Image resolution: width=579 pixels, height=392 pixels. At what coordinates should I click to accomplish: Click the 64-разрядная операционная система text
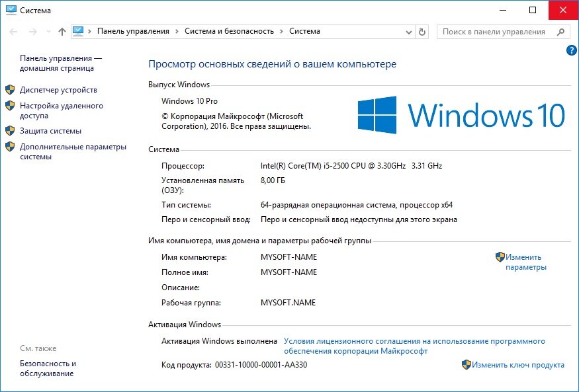[x=357, y=205]
